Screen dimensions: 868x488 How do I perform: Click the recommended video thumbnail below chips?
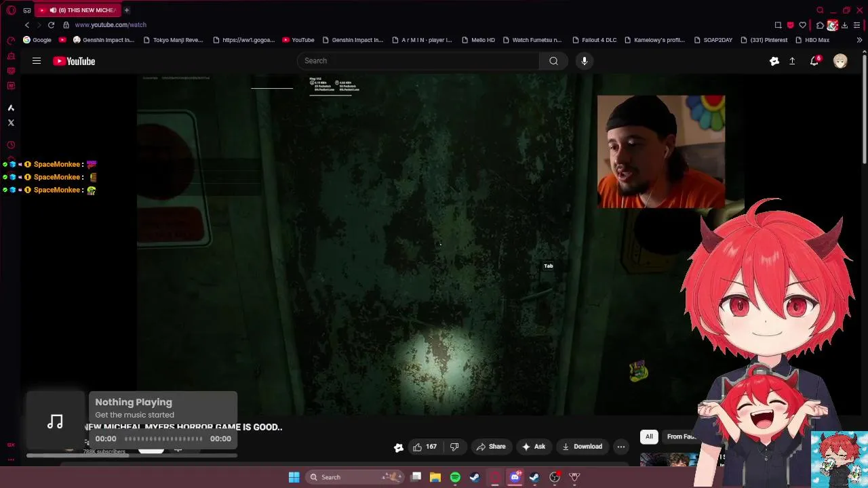[669, 460]
